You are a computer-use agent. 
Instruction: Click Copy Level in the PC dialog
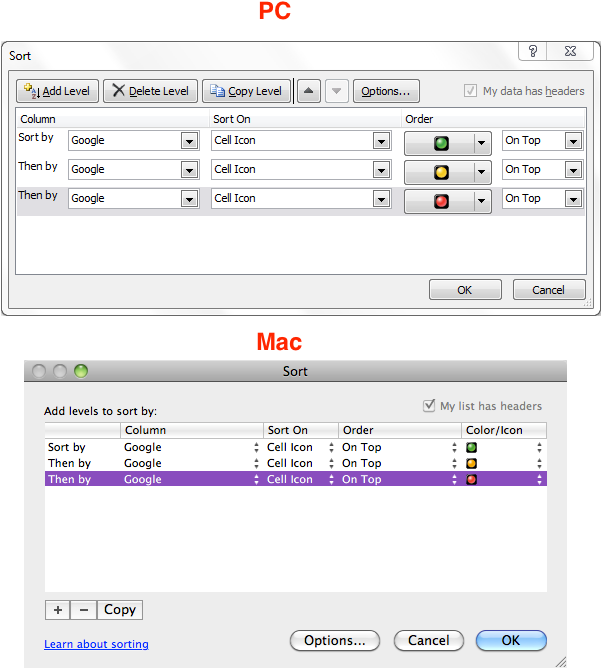[x=247, y=91]
